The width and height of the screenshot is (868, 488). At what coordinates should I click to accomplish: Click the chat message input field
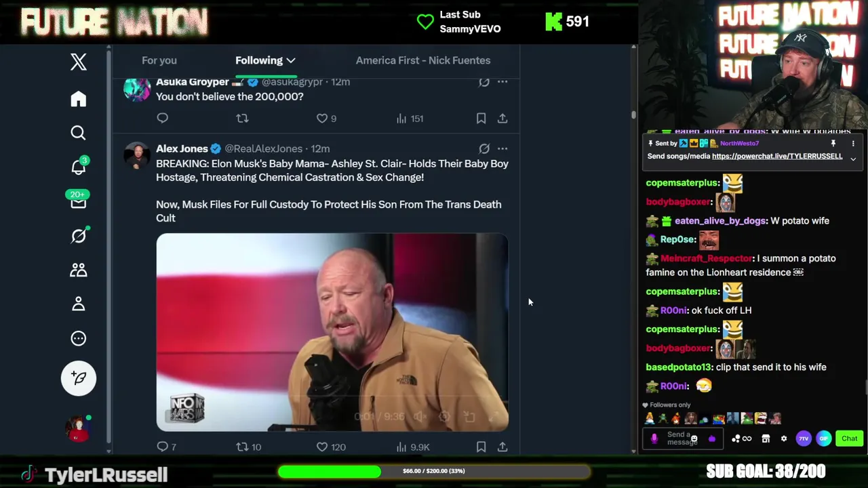[x=682, y=439]
